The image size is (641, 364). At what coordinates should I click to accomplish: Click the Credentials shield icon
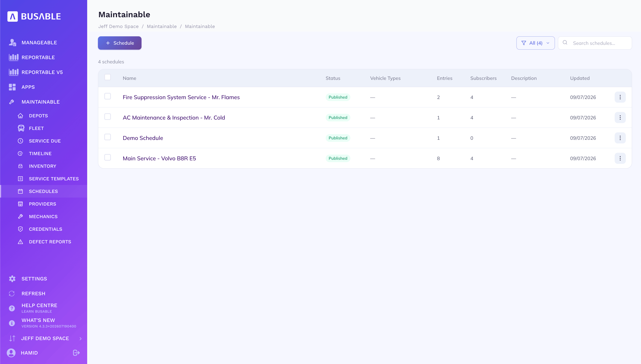21,229
